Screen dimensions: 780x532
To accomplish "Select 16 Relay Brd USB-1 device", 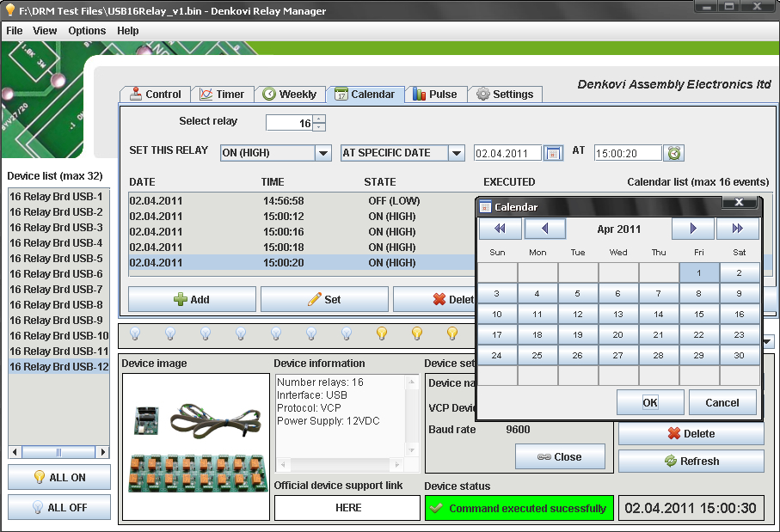I will point(58,197).
